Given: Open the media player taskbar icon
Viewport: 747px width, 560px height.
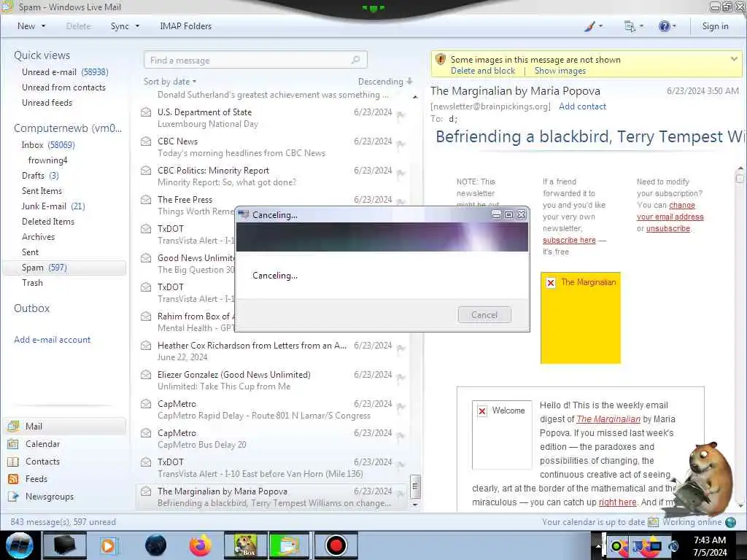Looking at the screenshot, I should click(x=108, y=545).
